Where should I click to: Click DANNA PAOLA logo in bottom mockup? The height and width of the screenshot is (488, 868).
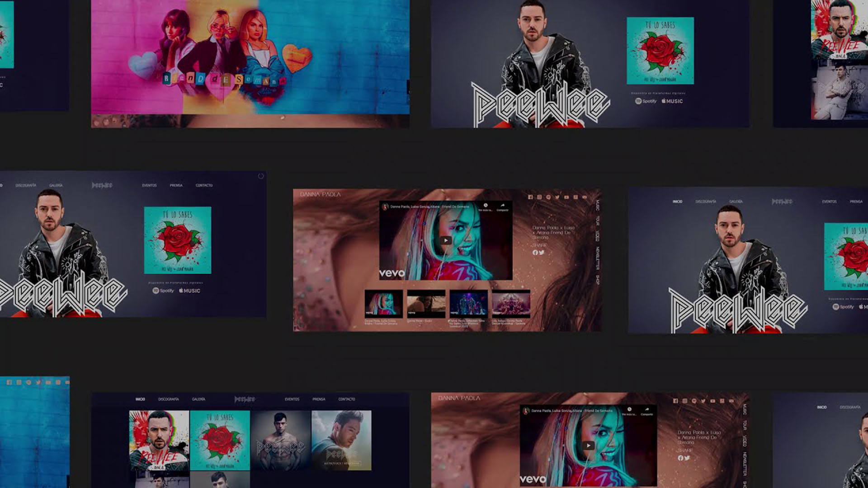coord(459,398)
